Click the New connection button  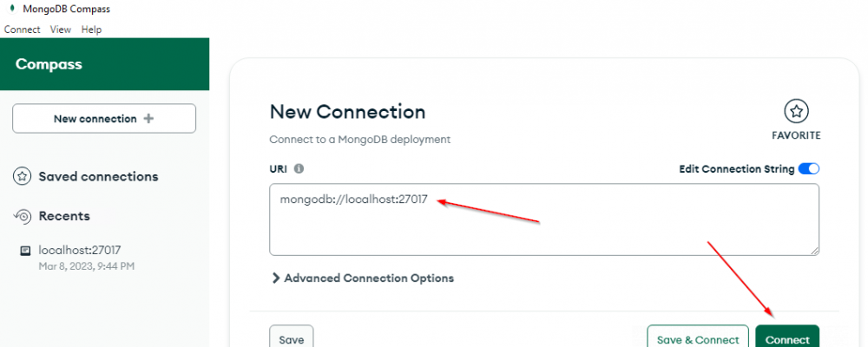(x=104, y=119)
